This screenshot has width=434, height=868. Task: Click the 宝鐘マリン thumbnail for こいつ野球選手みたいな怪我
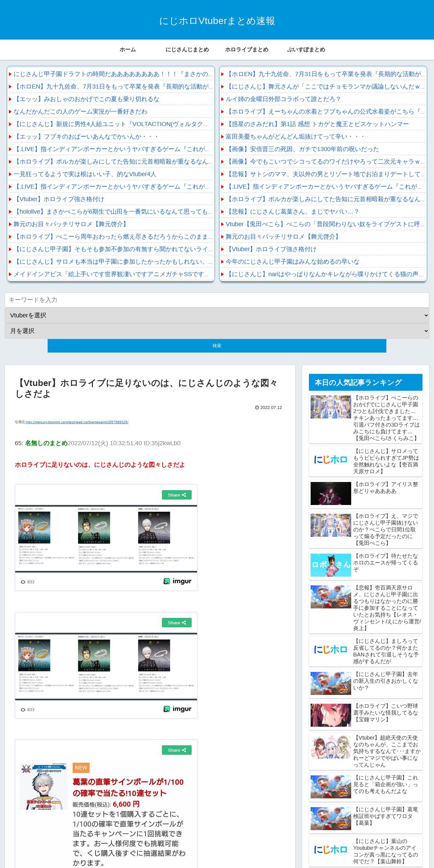click(331, 715)
